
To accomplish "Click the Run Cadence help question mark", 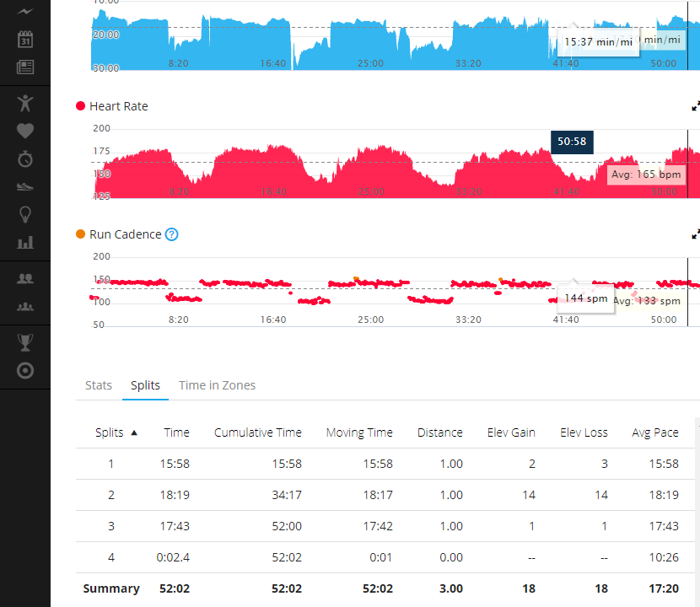I will pos(171,234).
